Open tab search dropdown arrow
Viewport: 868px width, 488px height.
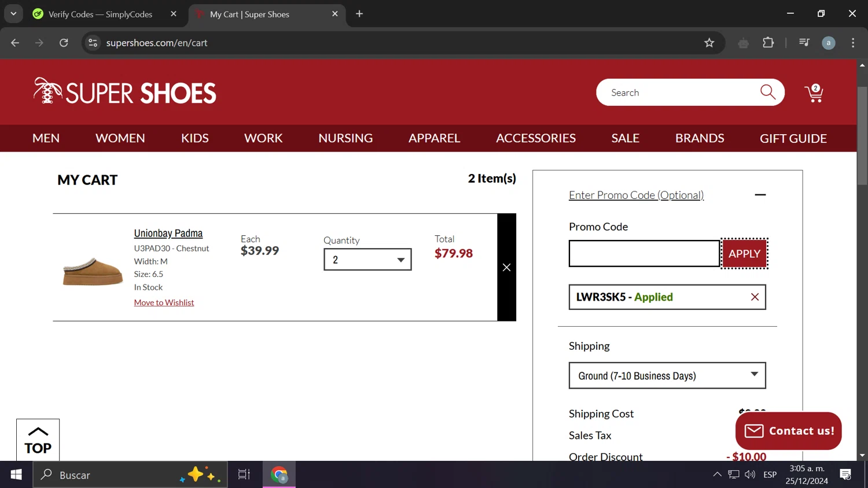tap(13, 14)
